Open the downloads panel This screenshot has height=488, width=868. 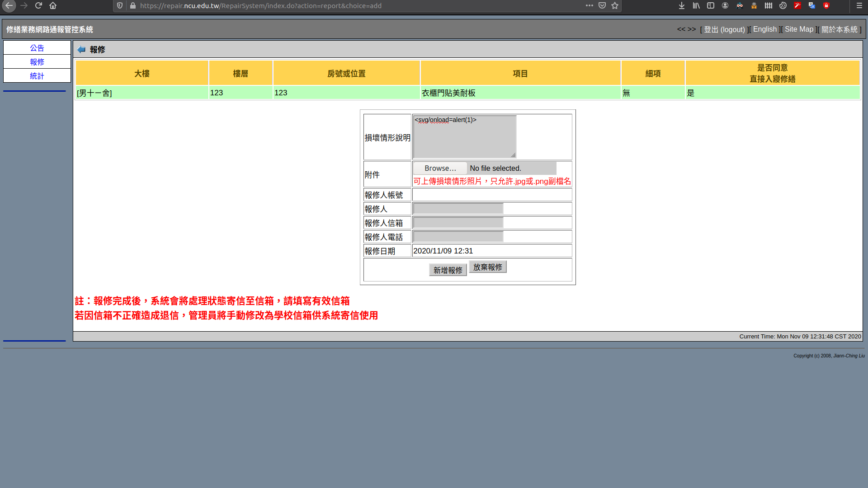[682, 5]
